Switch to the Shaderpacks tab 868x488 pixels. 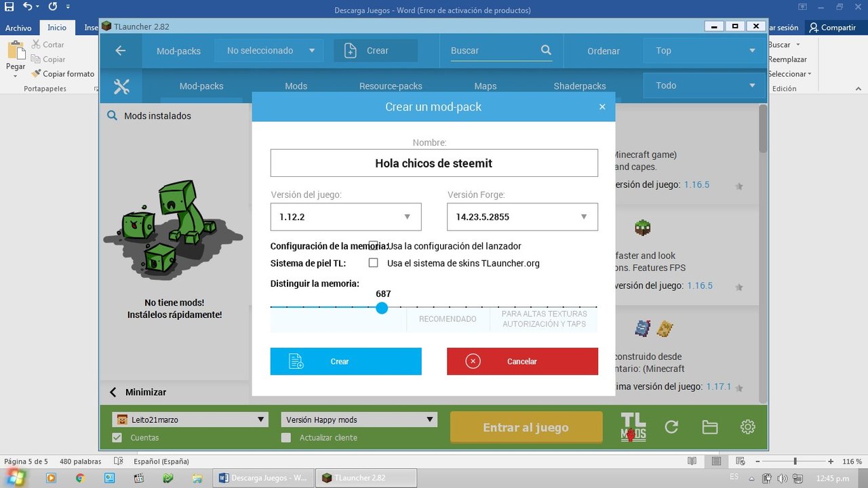click(x=580, y=86)
